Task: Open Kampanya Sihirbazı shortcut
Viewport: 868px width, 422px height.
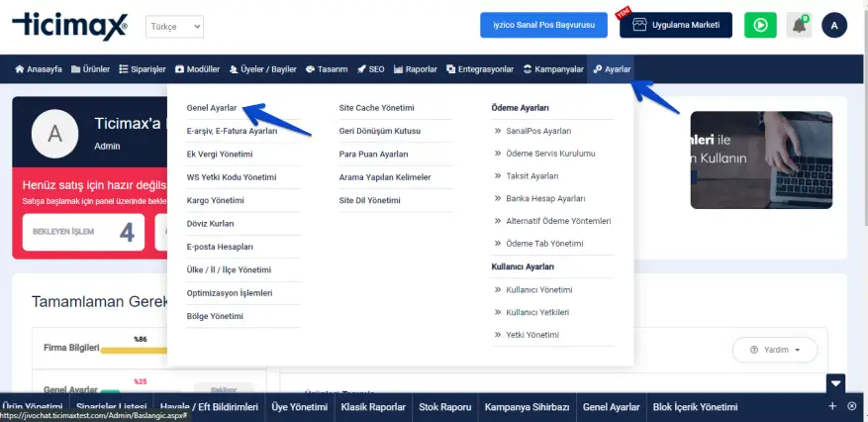Action: coord(527,407)
